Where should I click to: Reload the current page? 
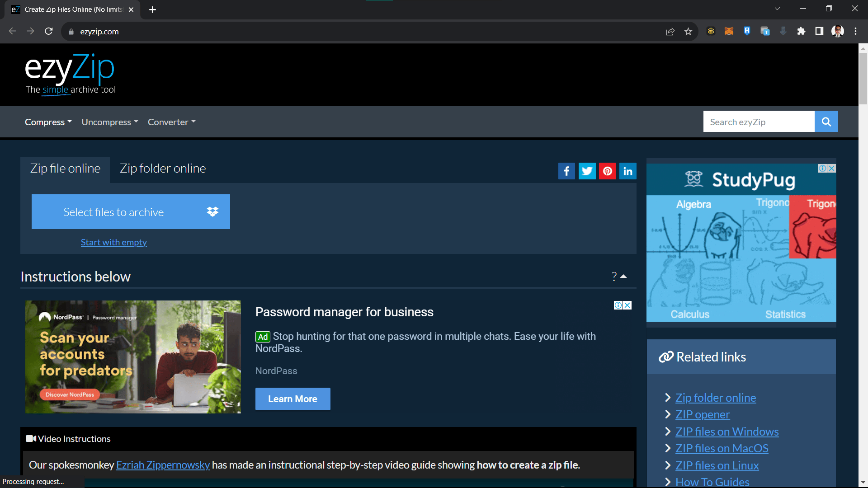point(48,31)
